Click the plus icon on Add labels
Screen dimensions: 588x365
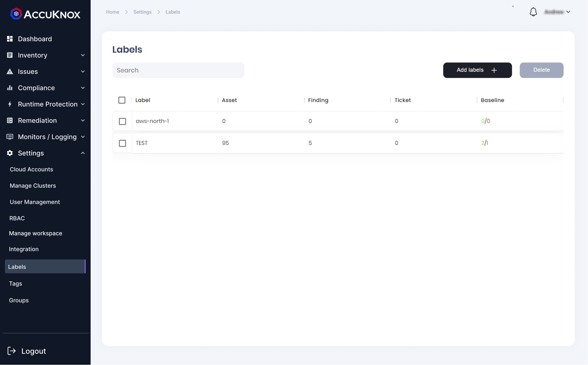click(x=494, y=70)
